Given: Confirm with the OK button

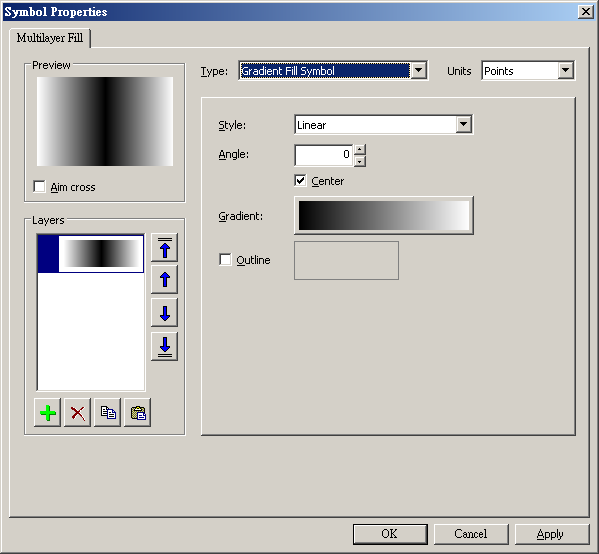Looking at the screenshot, I should click(x=390, y=534).
